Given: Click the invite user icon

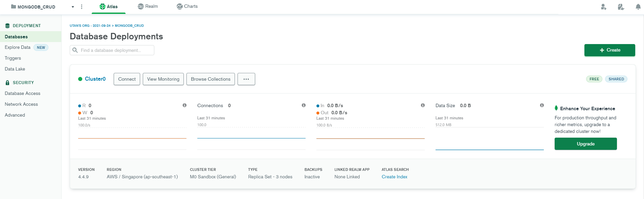Looking at the screenshot, I should [603, 7].
